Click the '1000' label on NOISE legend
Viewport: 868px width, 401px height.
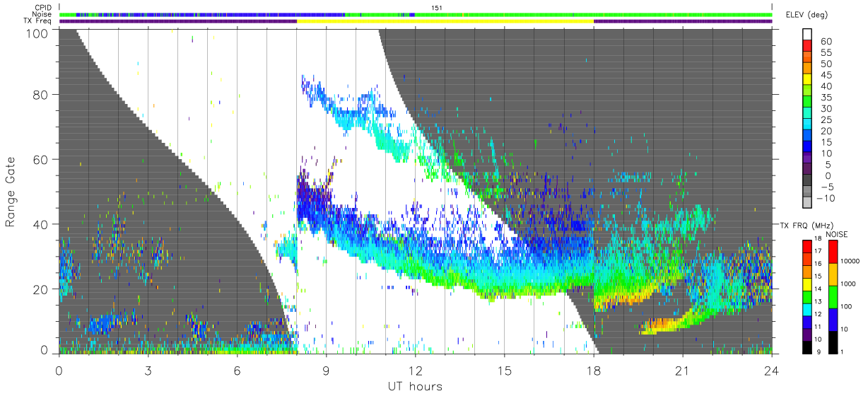pos(850,284)
